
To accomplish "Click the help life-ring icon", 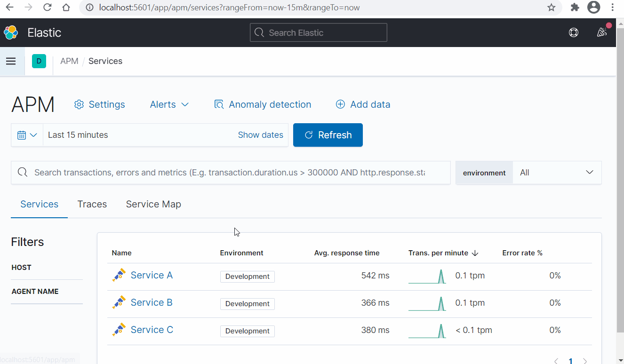I will pyautogui.click(x=573, y=32).
